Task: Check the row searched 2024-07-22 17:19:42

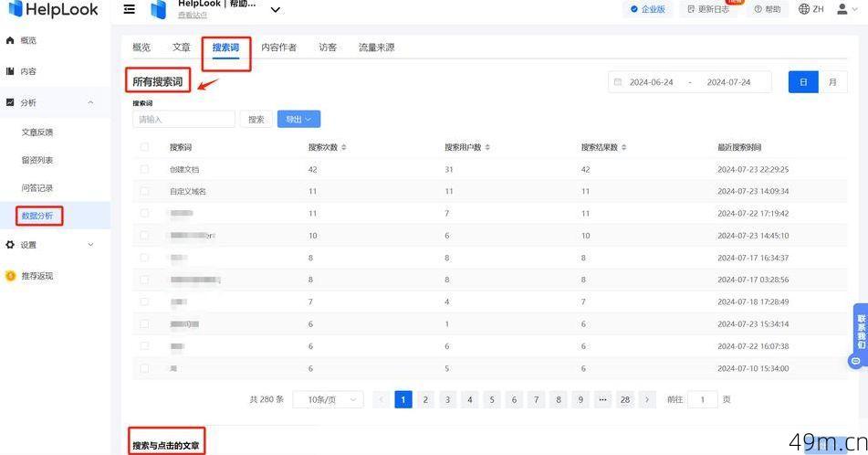Action: coord(144,214)
